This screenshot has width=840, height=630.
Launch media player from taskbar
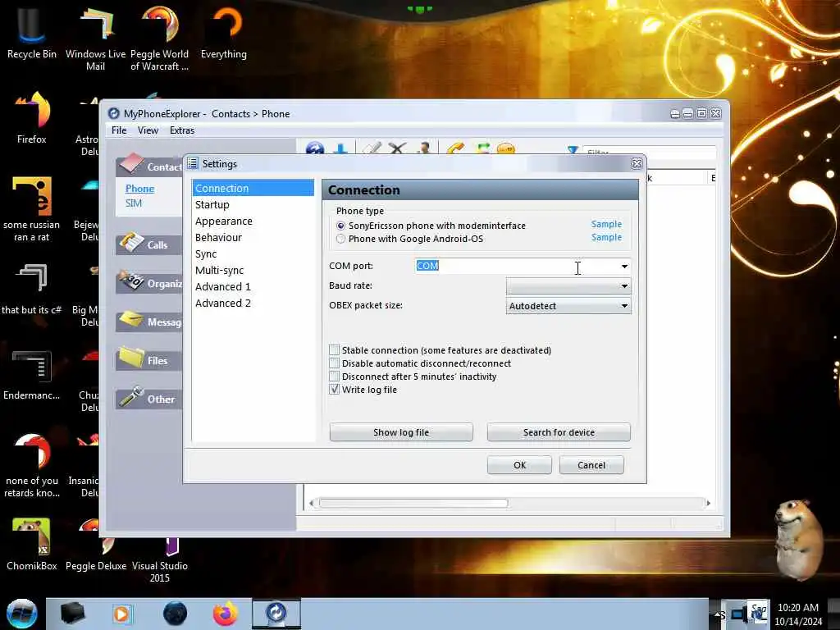point(121,614)
